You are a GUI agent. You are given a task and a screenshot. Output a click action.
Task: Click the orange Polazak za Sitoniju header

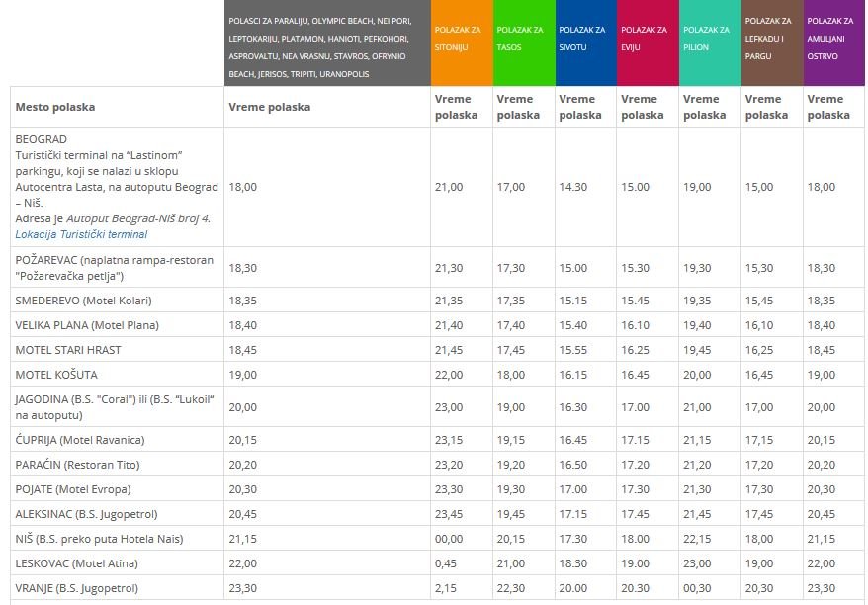(461, 43)
